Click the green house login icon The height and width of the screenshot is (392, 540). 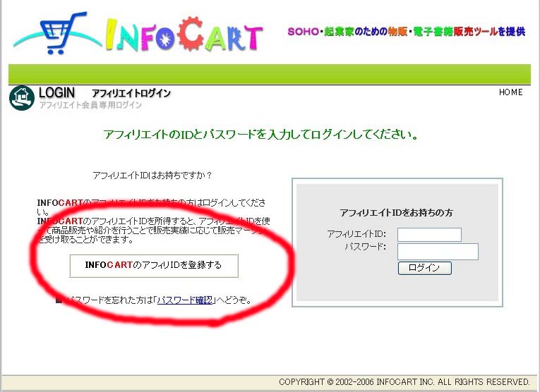(22, 98)
